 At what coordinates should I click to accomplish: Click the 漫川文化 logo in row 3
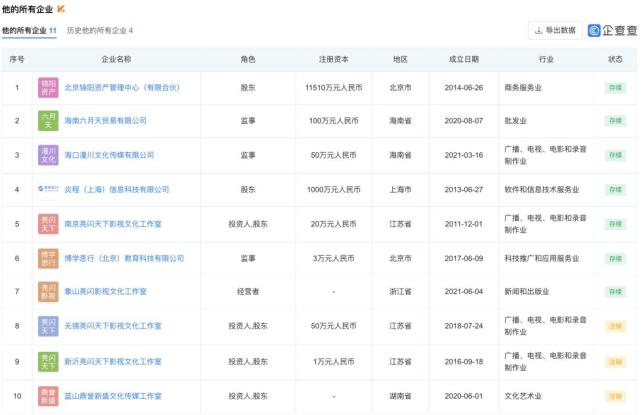point(48,155)
